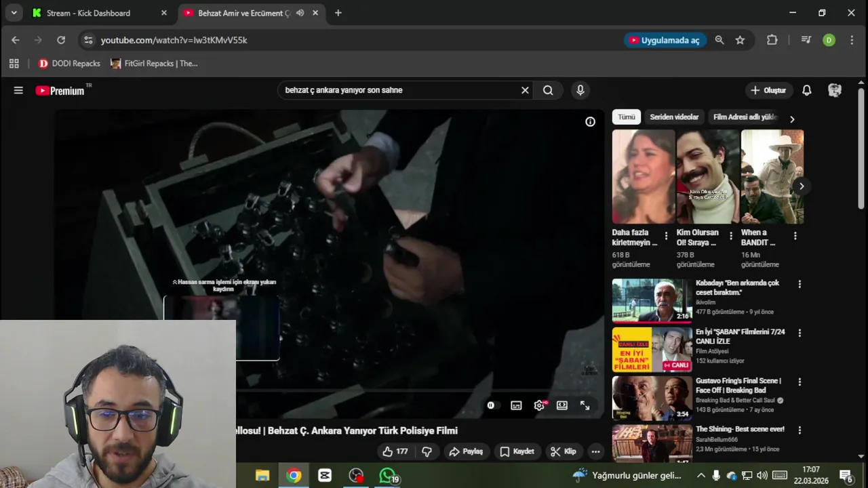868x488 pixels.
Task: Close the Kick Dashboard tab
Action: tap(163, 13)
